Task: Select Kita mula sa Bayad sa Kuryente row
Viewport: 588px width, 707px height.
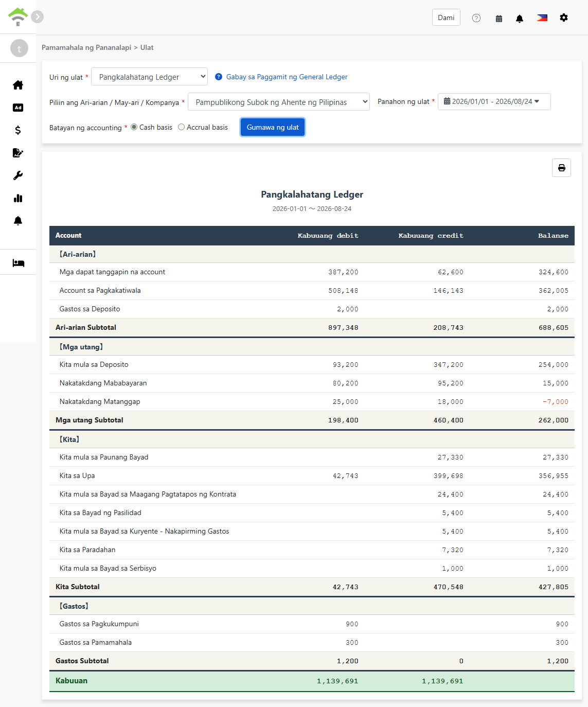Action: click(312, 532)
